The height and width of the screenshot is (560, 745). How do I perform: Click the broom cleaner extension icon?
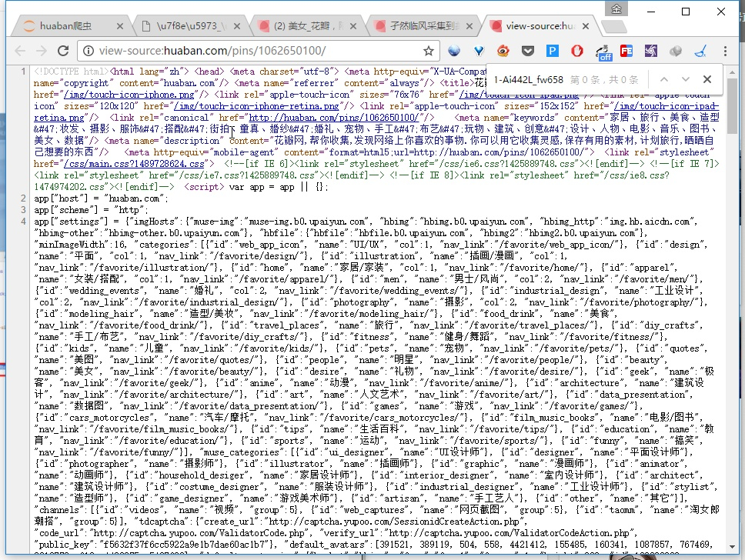coord(700,52)
